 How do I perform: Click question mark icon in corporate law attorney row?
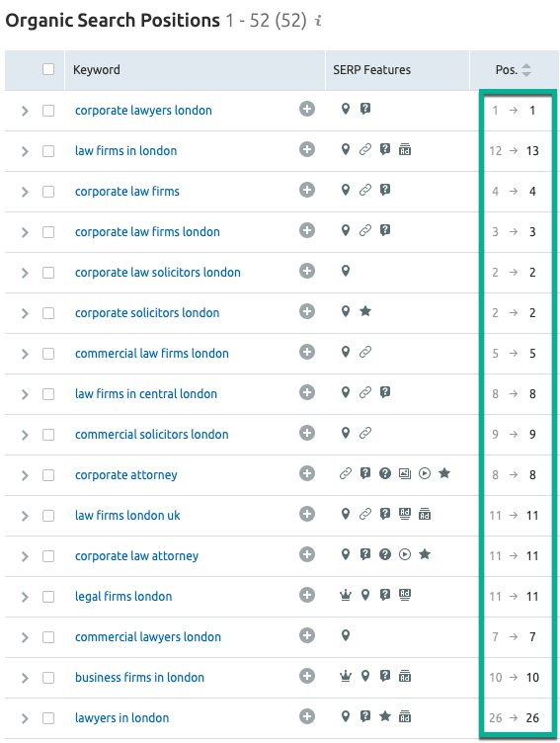[x=385, y=554]
